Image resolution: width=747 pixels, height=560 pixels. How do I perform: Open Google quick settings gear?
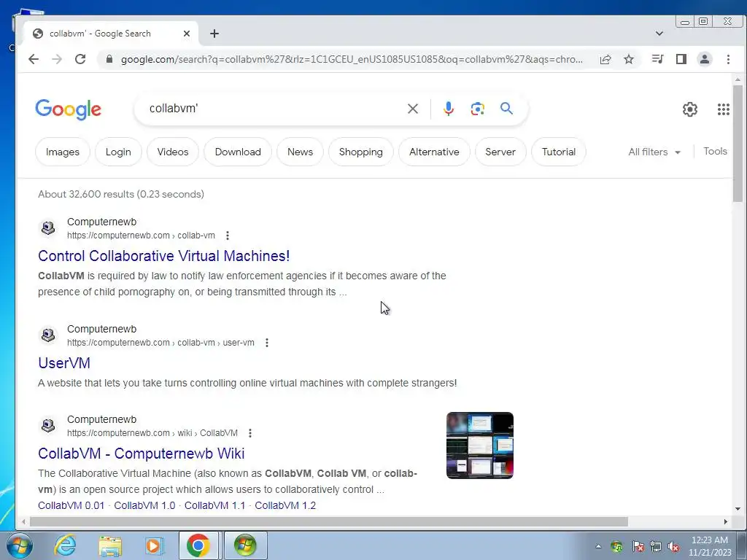click(x=690, y=109)
